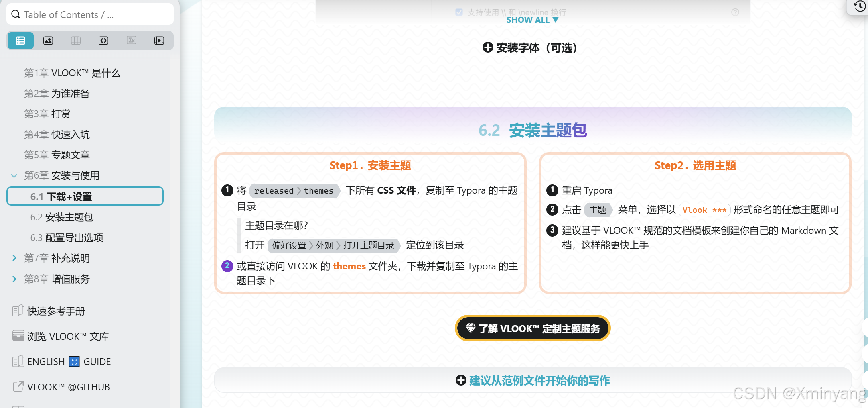
Task: Click the diamond icon on custom theme button
Action: tap(471, 328)
